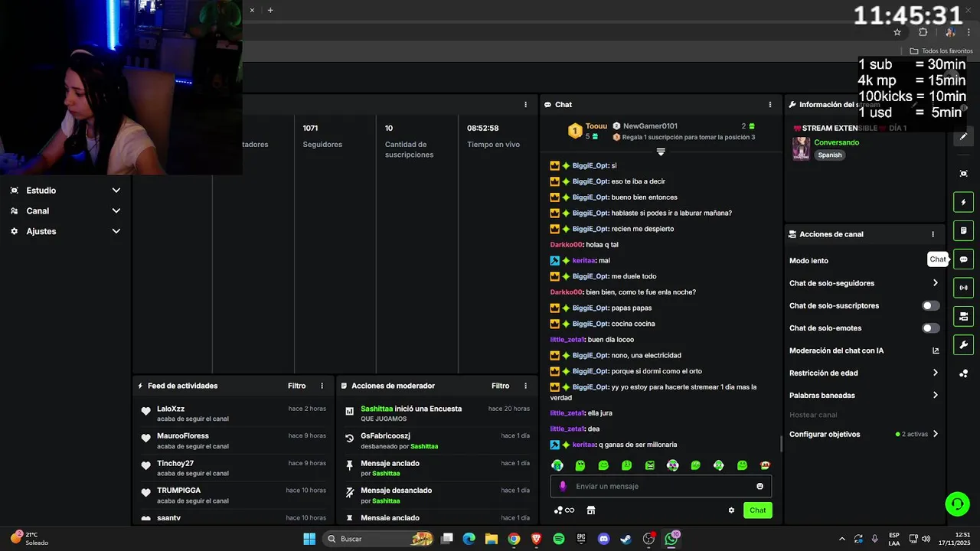Image resolution: width=980 pixels, height=551 pixels.
Task: Toggle the Chat panel icon in right sidebar
Action: pos(963,259)
